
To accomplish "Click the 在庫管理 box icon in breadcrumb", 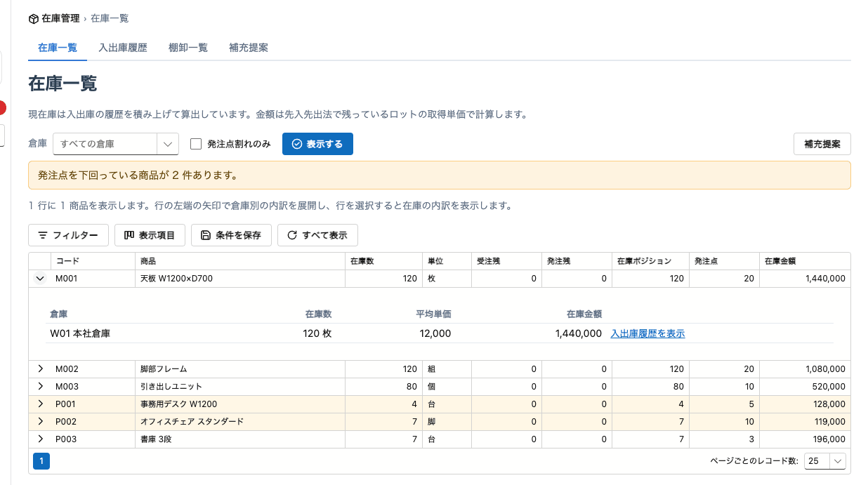I will (x=33, y=19).
